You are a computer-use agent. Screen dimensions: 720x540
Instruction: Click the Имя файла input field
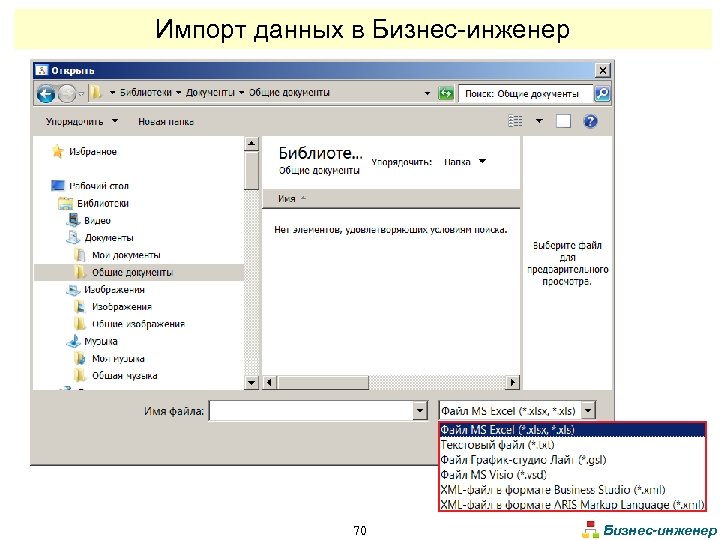tap(311, 411)
